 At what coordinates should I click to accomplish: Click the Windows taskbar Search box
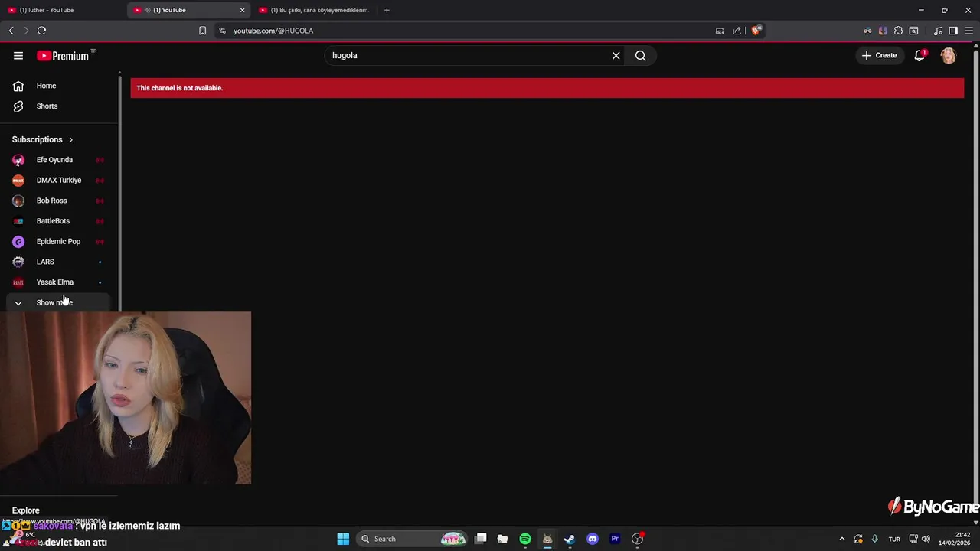pos(413,539)
